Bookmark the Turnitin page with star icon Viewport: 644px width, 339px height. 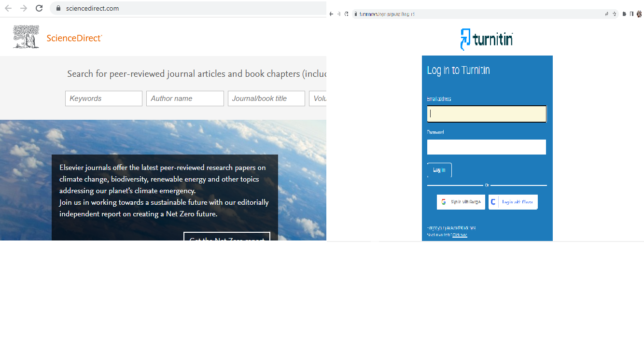(x=615, y=14)
